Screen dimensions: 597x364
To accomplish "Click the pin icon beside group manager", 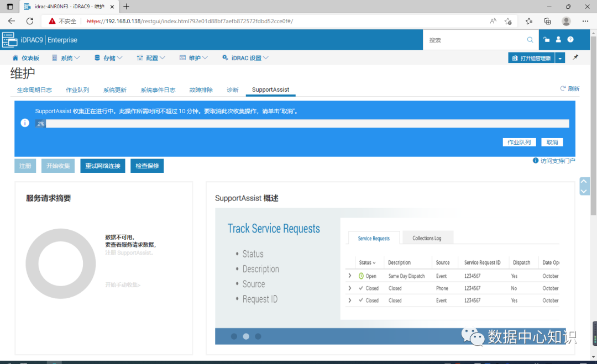I will pyautogui.click(x=575, y=58).
